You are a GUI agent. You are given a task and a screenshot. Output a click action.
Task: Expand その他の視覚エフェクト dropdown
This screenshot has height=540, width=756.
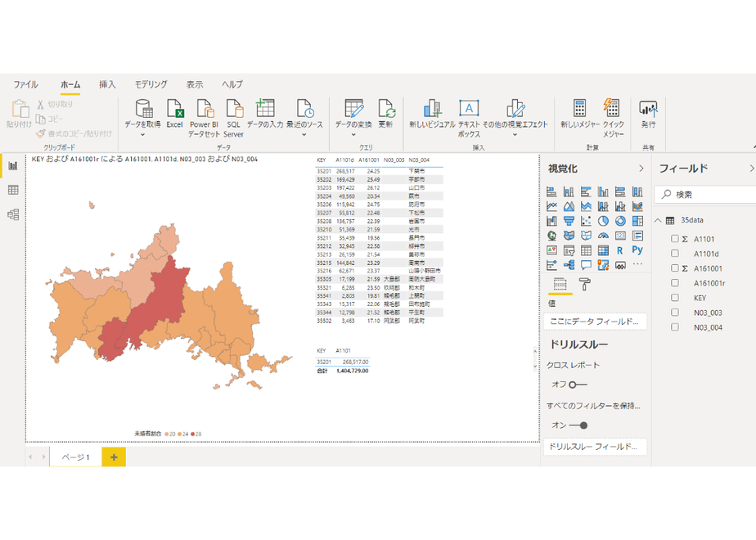(515, 135)
